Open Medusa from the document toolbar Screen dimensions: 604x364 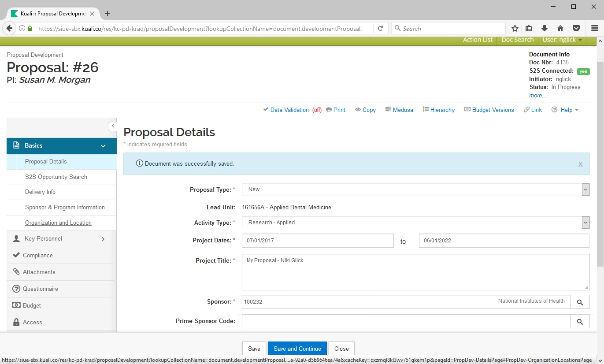399,110
